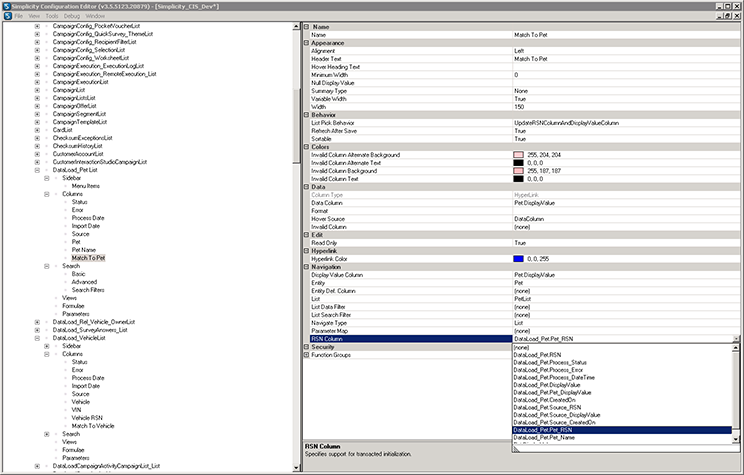Click the Invalid Column Alternate Background swatch
Image resolution: width=744 pixels, height=475 pixels.
pos(519,155)
